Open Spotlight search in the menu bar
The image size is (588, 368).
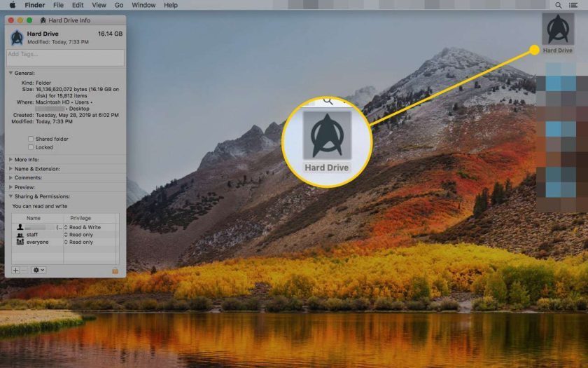click(x=559, y=6)
